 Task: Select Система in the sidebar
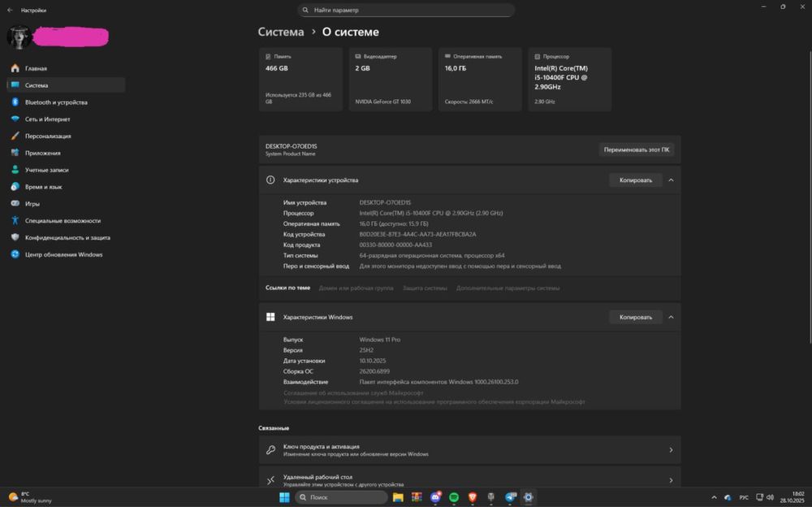[66, 85]
